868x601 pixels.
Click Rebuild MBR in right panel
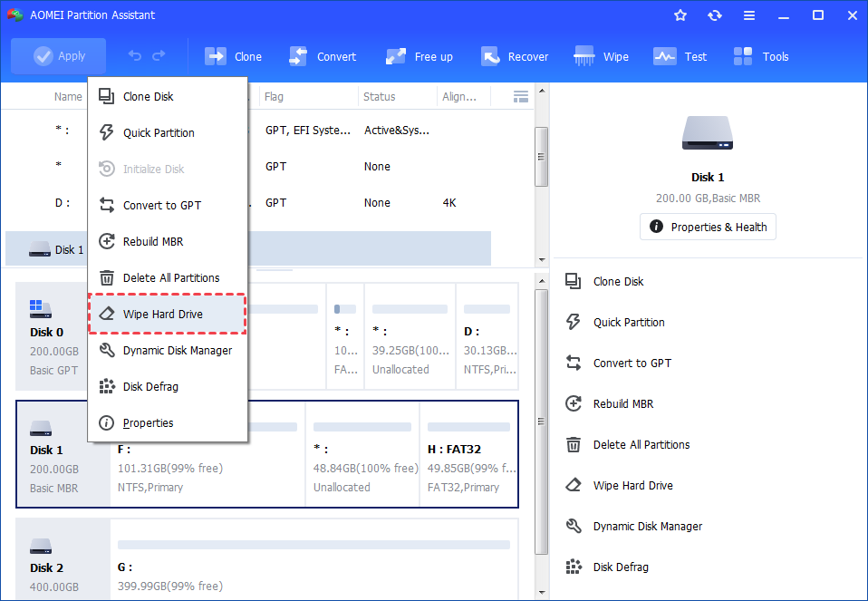point(609,403)
